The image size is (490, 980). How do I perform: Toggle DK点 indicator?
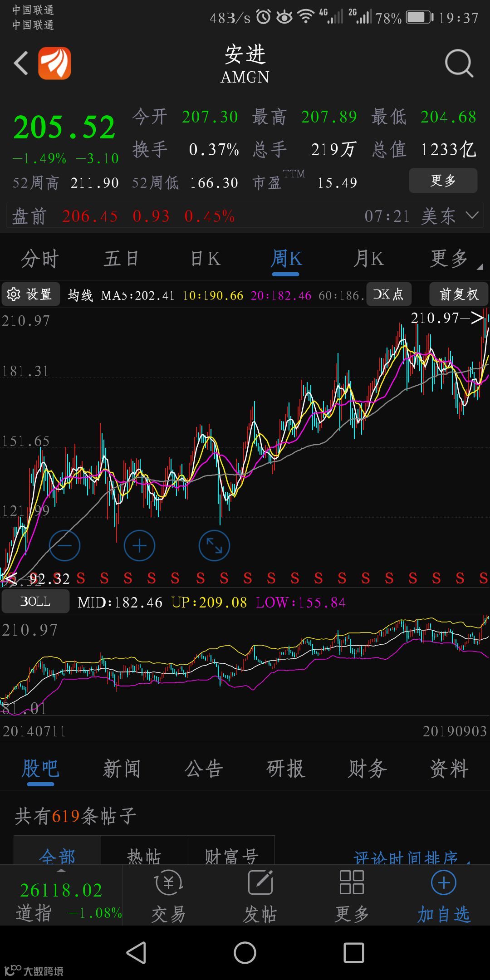[388, 294]
